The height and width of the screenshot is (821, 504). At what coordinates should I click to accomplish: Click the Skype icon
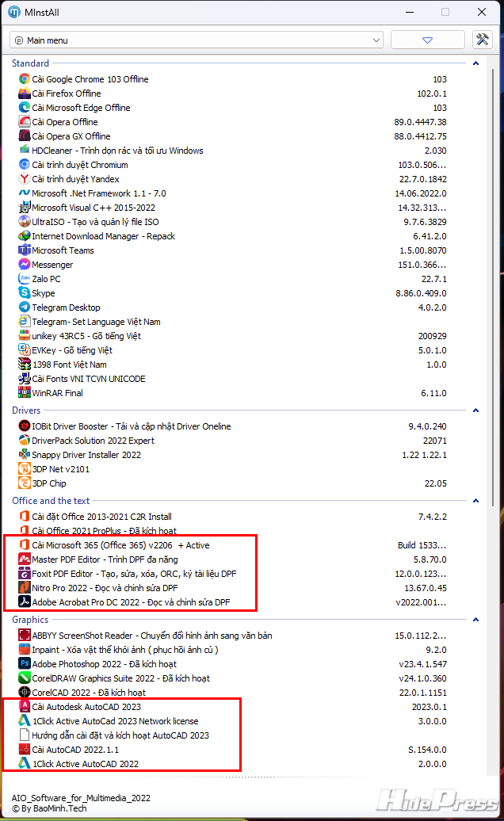[x=25, y=293]
